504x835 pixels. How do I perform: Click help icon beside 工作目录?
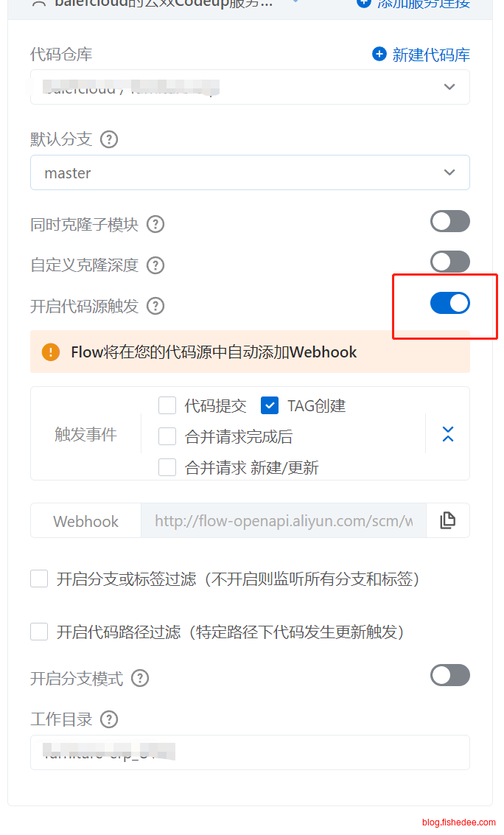(x=109, y=719)
